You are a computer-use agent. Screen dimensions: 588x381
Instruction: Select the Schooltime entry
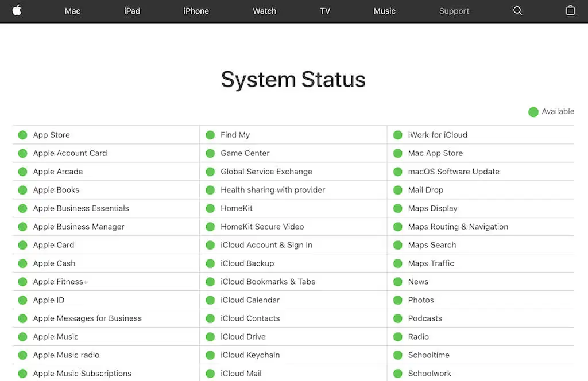tap(428, 355)
